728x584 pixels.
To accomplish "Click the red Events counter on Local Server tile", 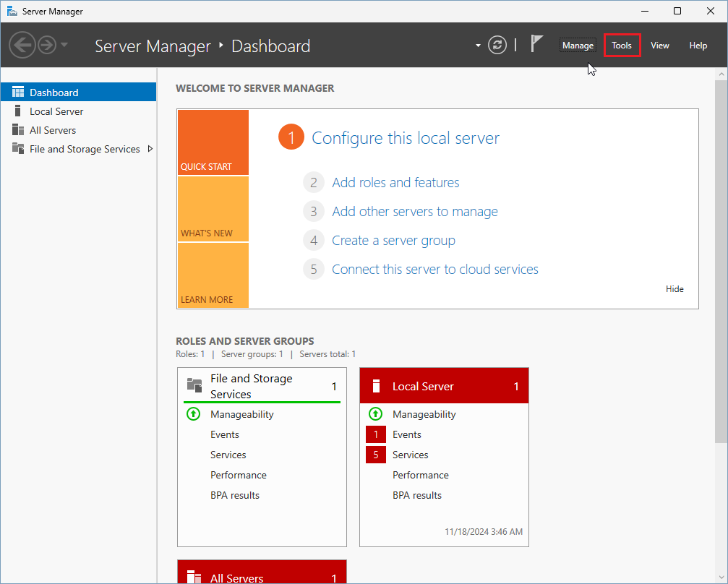I will click(x=375, y=434).
